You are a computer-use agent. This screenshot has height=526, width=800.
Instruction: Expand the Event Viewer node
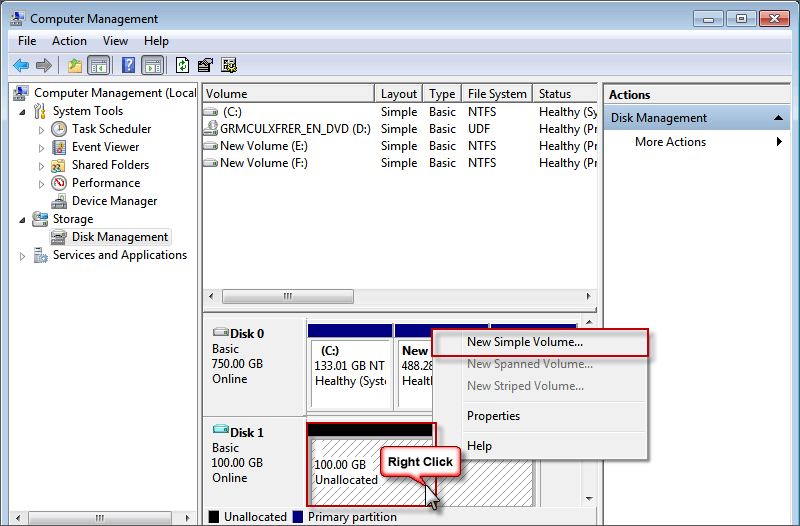point(41,148)
